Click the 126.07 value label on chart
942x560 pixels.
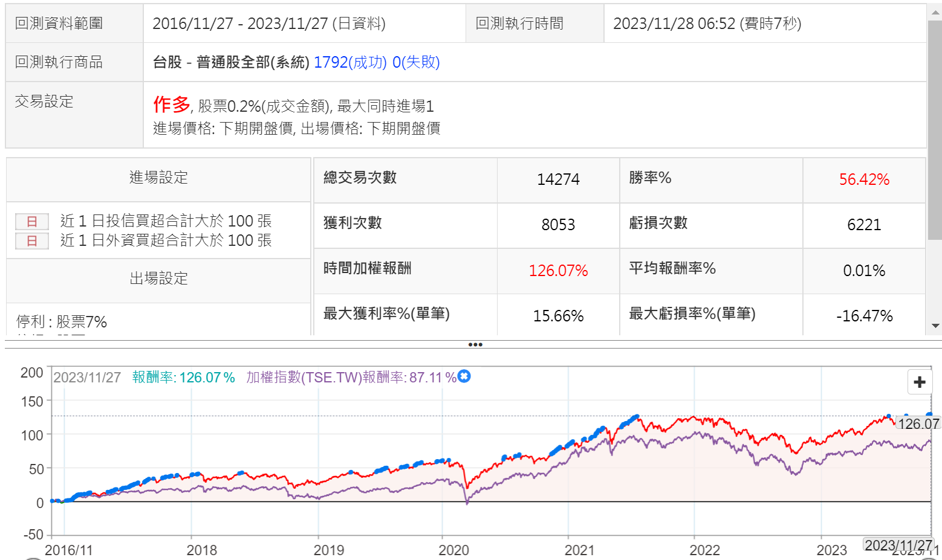pos(918,423)
